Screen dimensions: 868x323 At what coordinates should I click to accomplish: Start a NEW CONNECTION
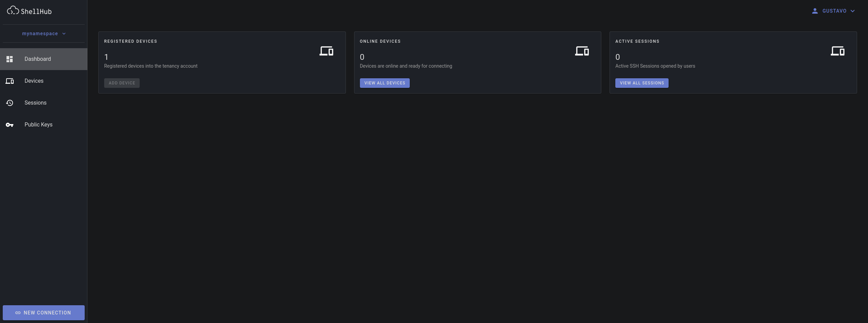click(43, 312)
